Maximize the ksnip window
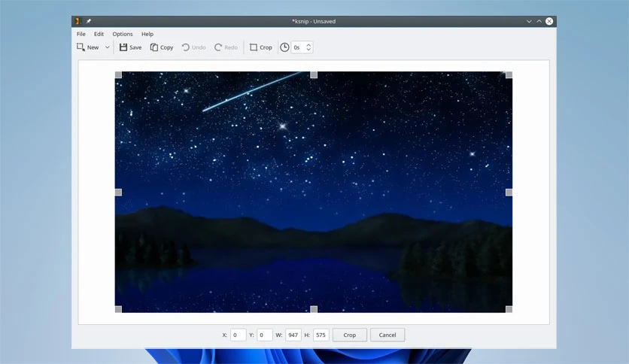Viewport: 629px width, 364px height. [x=539, y=21]
